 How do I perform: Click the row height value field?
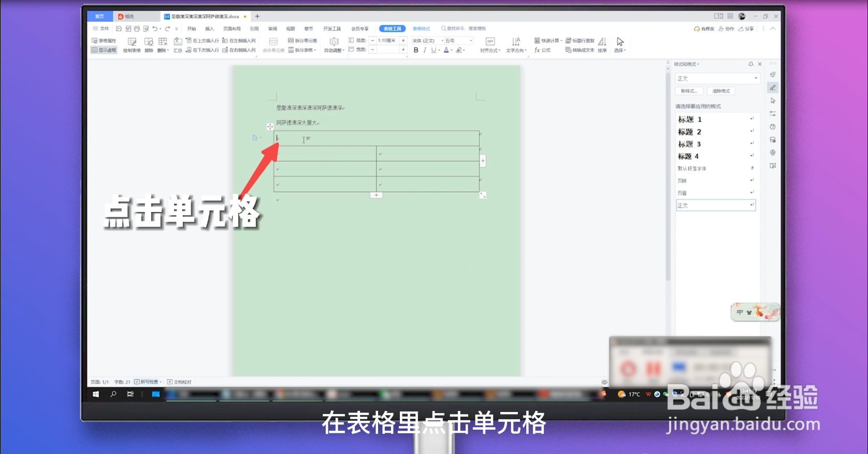387,40
